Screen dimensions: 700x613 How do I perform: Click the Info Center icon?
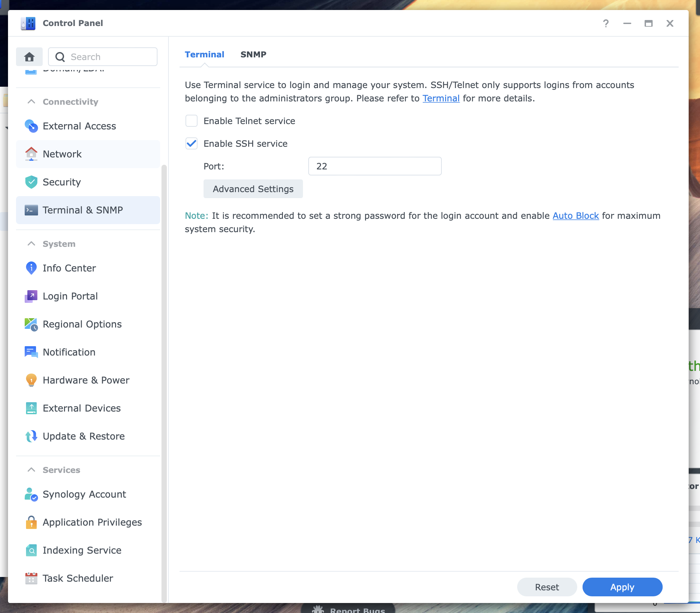(x=31, y=268)
